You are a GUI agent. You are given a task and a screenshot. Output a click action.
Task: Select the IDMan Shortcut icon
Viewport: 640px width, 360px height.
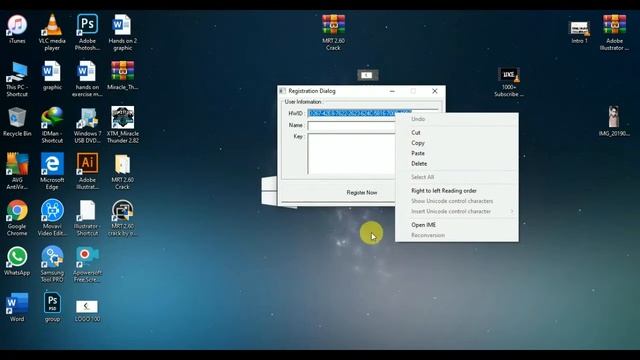(x=52, y=118)
